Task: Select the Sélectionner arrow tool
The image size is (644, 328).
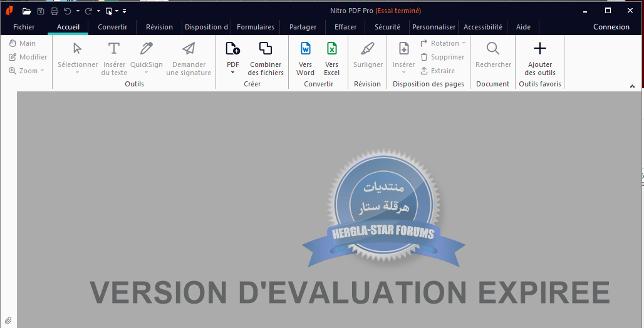Action: (78, 57)
